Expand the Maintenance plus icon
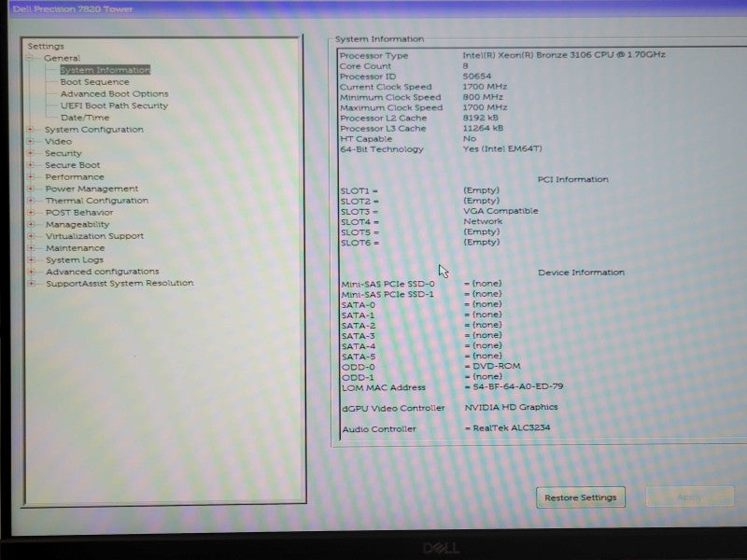 click(x=31, y=247)
